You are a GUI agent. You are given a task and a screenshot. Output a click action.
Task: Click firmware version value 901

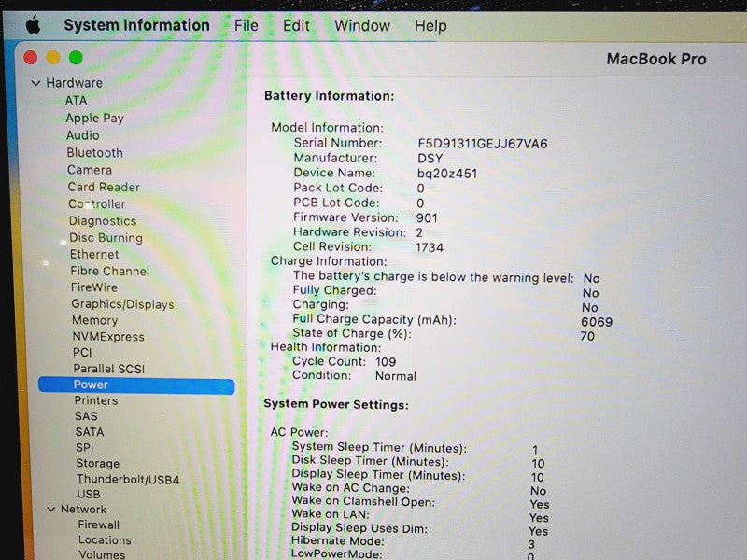(x=427, y=218)
